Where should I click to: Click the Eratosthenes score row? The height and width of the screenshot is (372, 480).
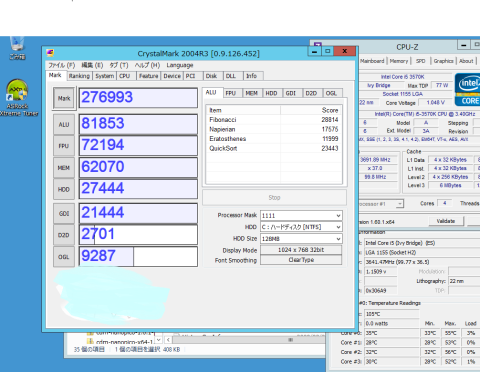(x=274, y=139)
